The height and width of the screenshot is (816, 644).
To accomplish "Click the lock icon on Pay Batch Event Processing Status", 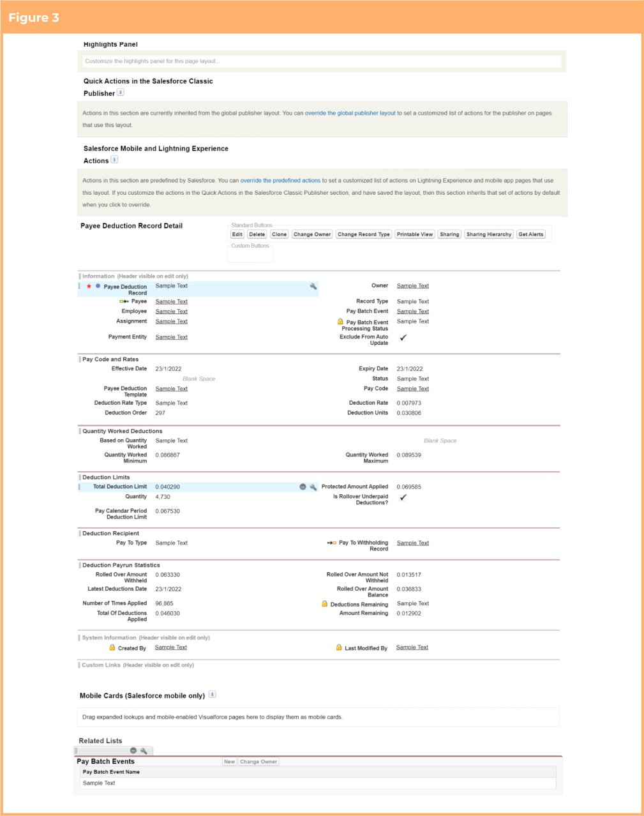I will point(341,322).
